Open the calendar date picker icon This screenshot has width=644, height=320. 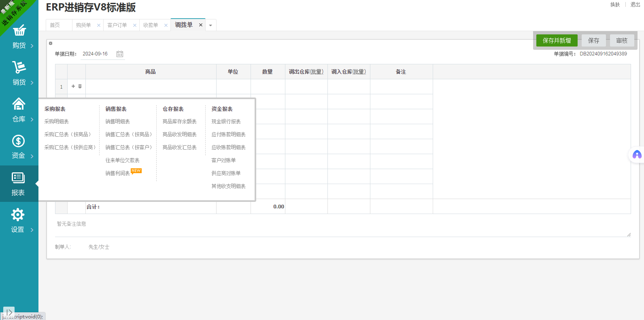click(120, 54)
